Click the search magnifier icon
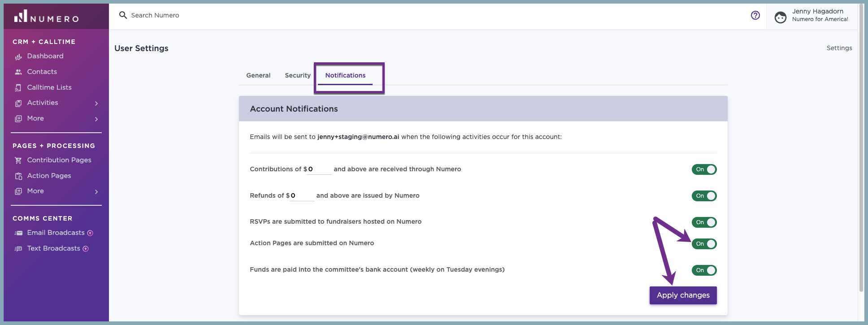The height and width of the screenshot is (325, 868). 123,15
